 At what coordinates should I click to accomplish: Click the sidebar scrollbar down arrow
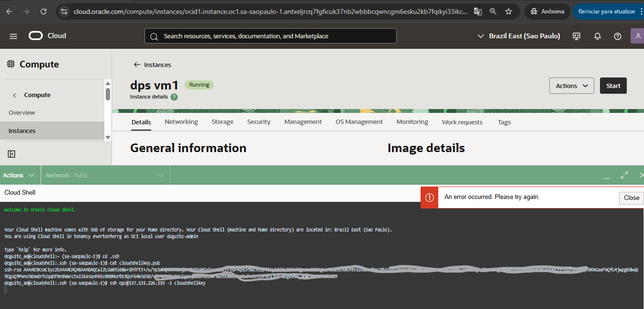tap(108, 137)
